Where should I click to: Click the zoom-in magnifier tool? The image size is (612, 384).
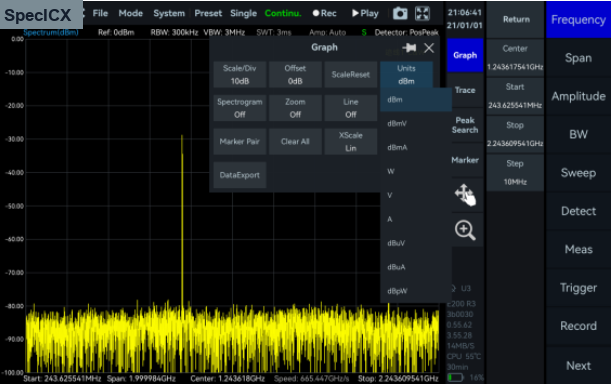[465, 230]
